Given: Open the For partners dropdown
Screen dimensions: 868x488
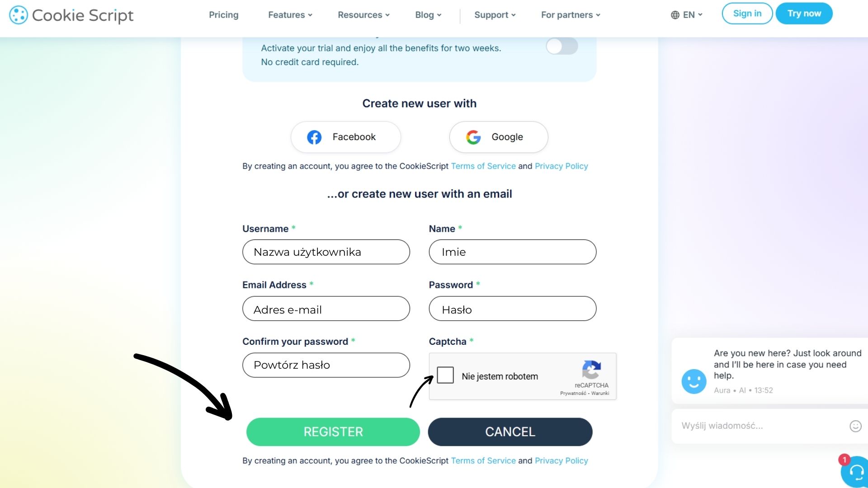Looking at the screenshot, I should click(x=571, y=15).
